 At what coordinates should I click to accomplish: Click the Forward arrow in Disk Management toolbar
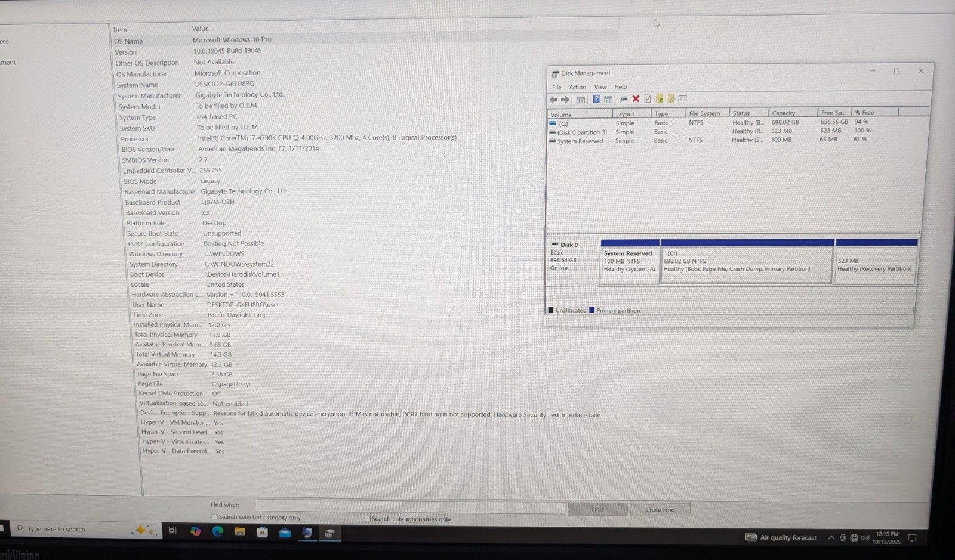[565, 100]
